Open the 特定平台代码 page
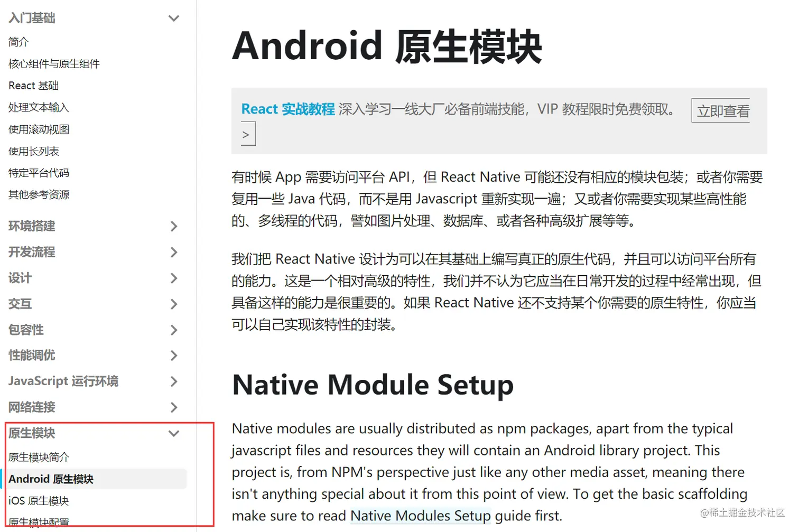Screen dimensions: 799x532 click(39, 172)
